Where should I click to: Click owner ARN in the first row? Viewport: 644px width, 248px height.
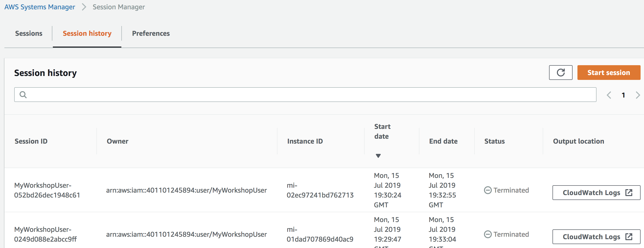tap(186, 190)
